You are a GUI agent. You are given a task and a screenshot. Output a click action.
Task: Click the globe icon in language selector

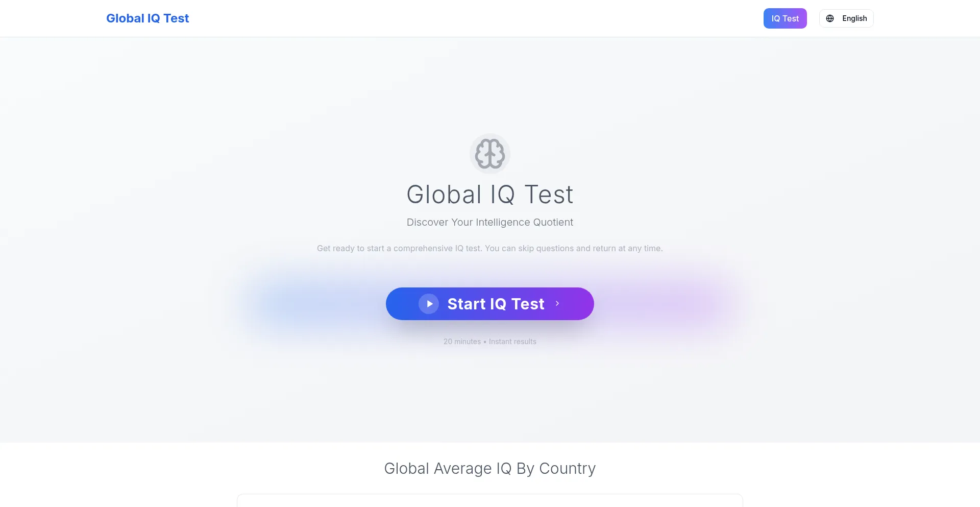click(830, 18)
